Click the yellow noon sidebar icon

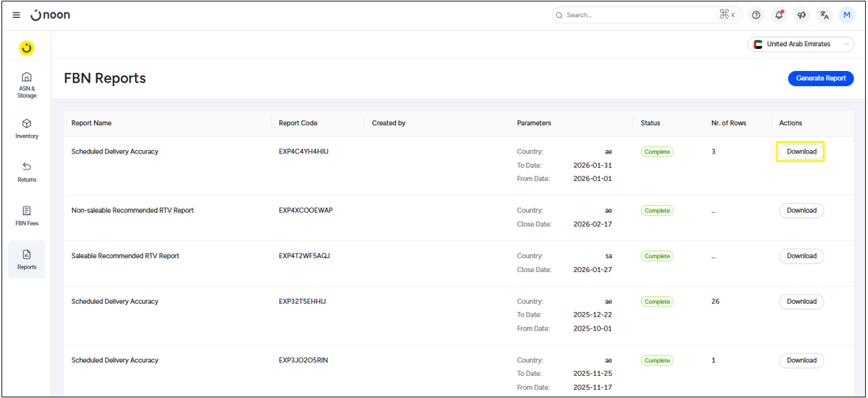pos(26,48)
